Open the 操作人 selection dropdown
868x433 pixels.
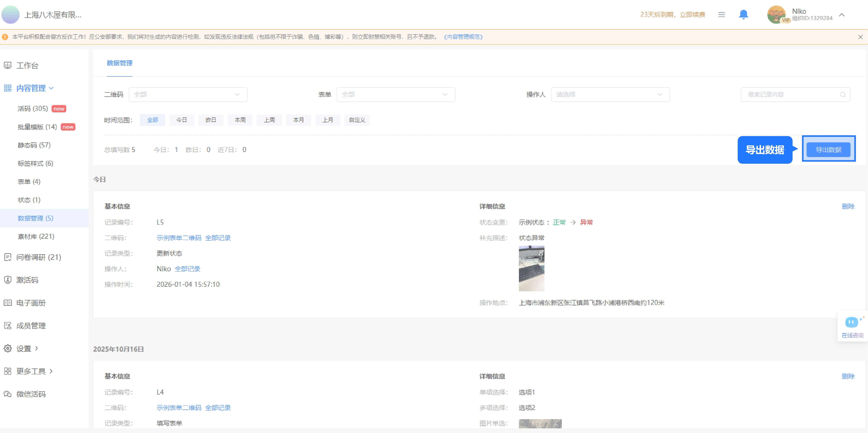[610, 95]
